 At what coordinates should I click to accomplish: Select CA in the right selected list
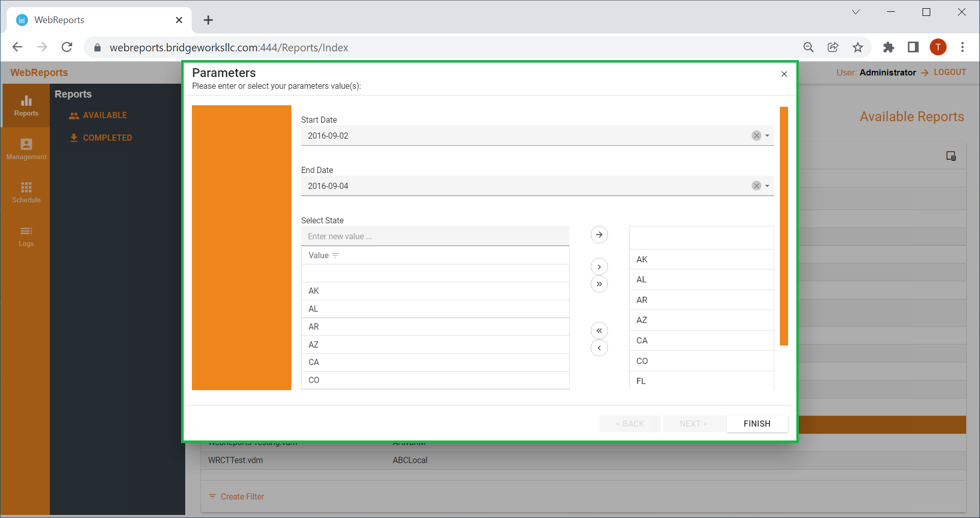point(701,340)
